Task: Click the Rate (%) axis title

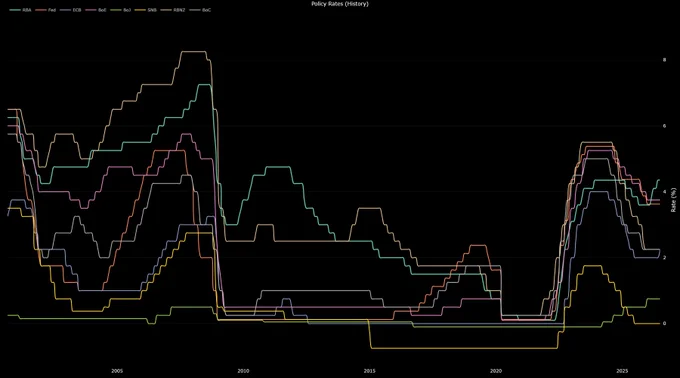Action: coord(673,200)
